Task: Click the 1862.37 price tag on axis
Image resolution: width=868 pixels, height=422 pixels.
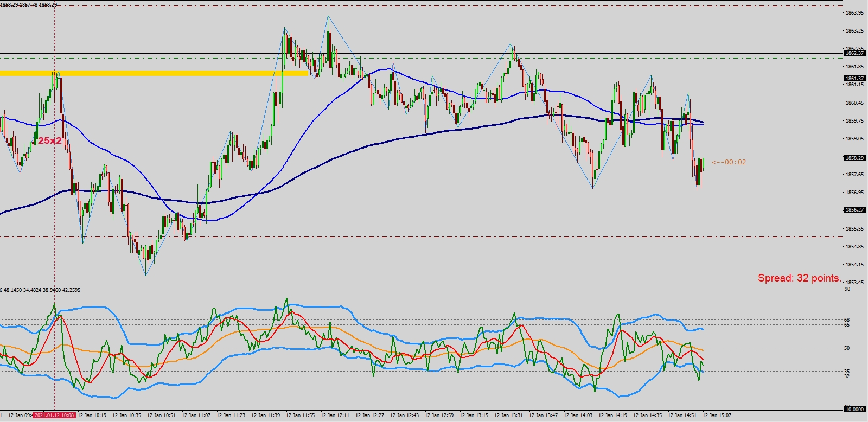Action: [854, 53]
